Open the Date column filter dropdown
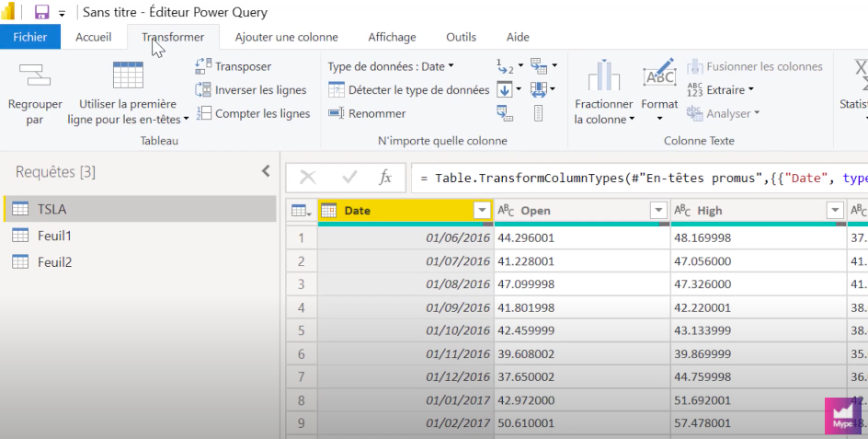868x439 pixels. tap(482, 211)
